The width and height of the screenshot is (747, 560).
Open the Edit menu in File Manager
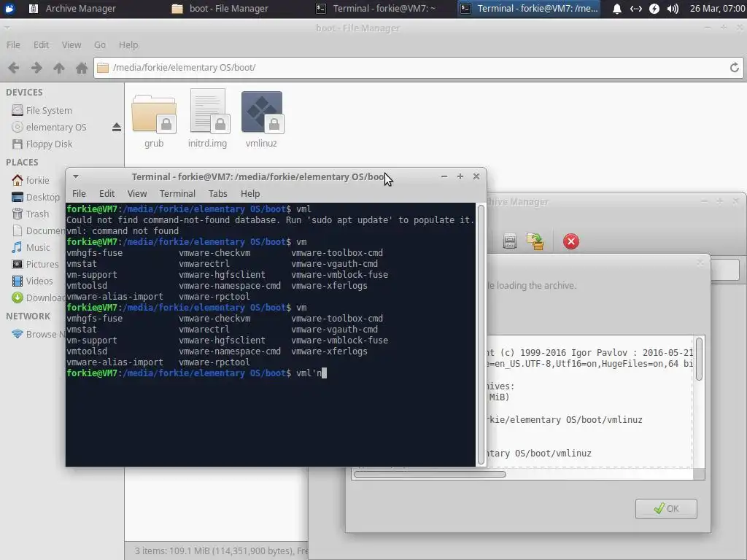41,44
